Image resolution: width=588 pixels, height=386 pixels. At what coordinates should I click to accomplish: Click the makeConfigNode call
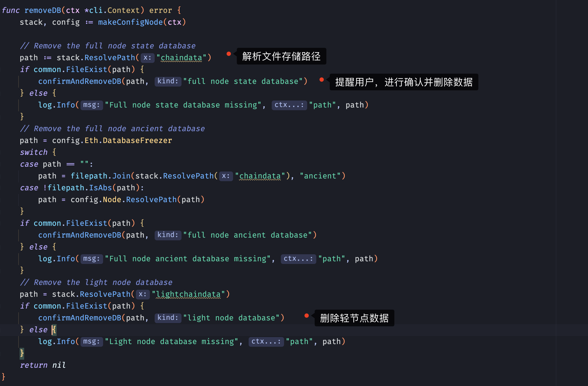point(130,22)
